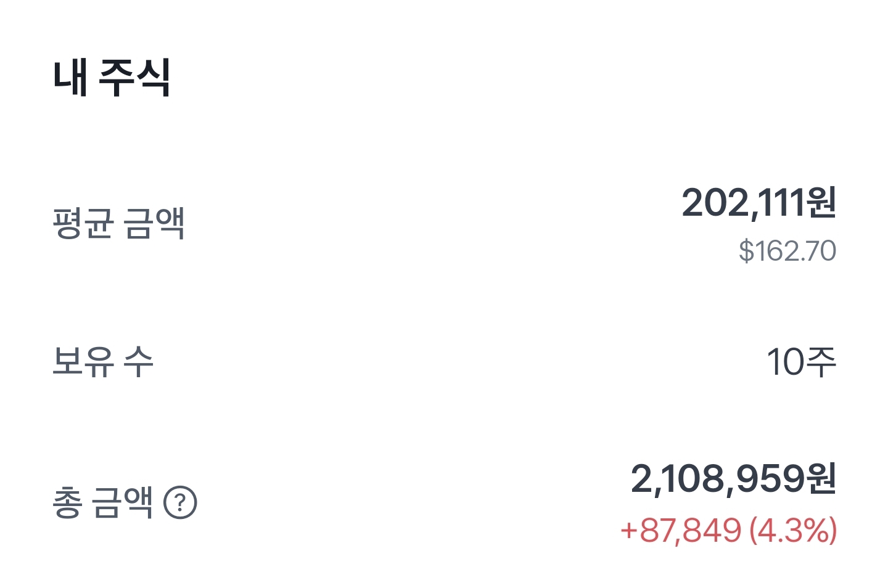888x588 pixels.
Task: Tap the 내 주식 heading
Action: (x=112, y=78)
